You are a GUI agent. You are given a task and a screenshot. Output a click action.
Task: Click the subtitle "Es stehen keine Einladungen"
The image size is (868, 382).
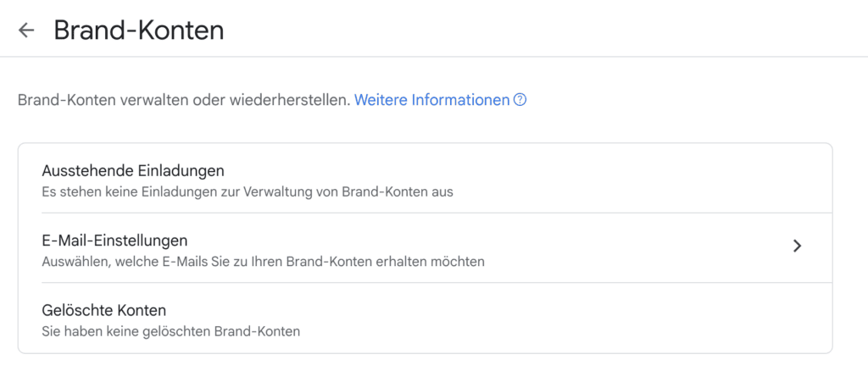[247, 191]
